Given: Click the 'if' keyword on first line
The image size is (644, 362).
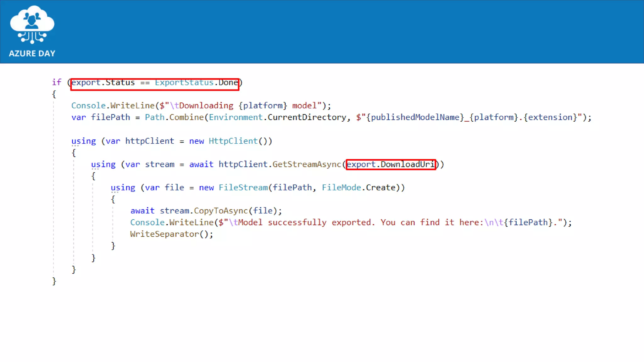Looking at the screenshot, I should (x=57, y=83).
